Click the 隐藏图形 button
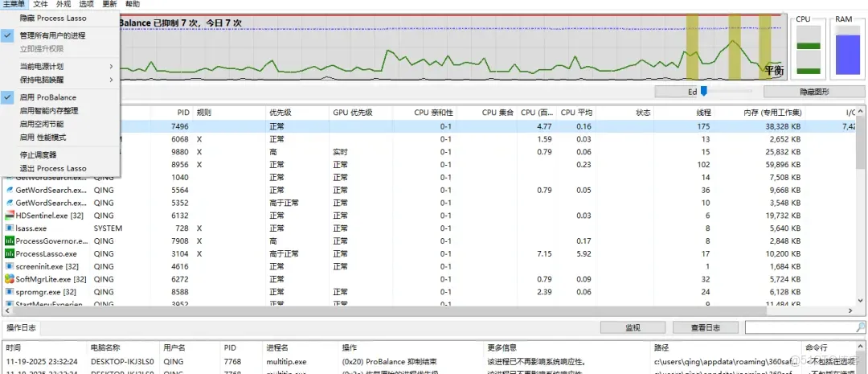Image resolution: width=868 pixels, height=374 pixels. point(813,92)
